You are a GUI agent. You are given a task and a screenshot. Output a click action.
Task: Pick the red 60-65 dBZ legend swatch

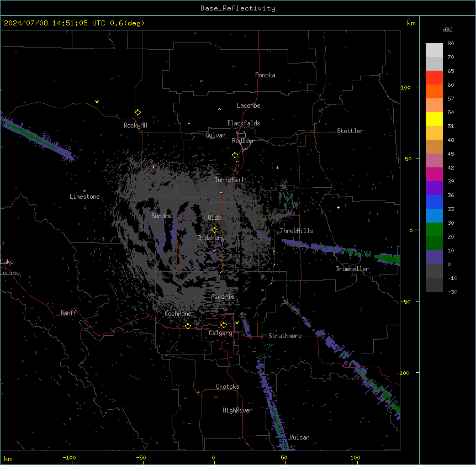click(434, 78)
